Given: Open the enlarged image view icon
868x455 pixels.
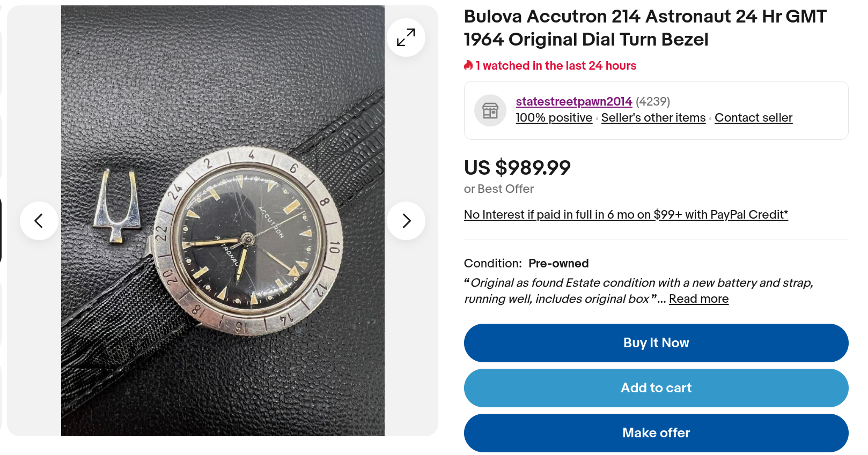Looking at the screenshot, I should click(406, 38).
